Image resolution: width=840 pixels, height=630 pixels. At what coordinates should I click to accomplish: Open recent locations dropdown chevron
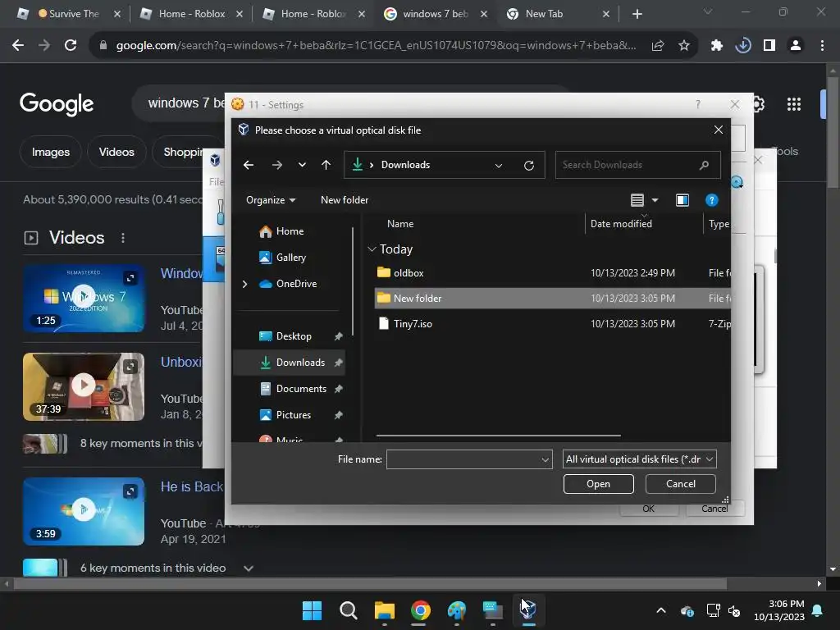click(302, 165)
